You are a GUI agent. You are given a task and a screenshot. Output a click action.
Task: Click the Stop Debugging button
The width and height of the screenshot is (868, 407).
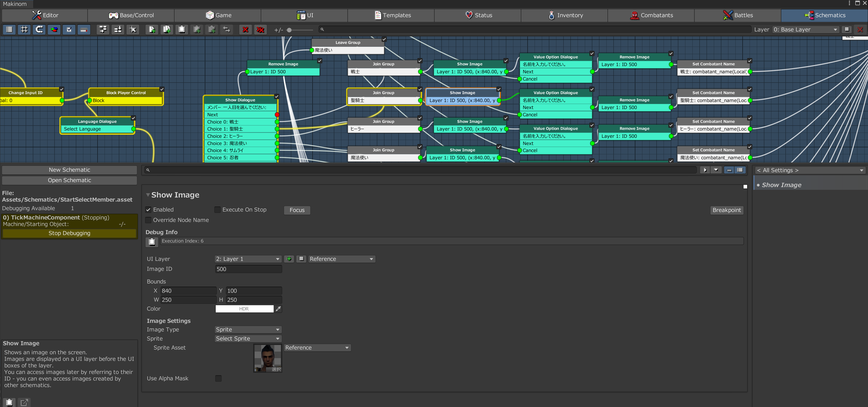[x=69, y=233]
